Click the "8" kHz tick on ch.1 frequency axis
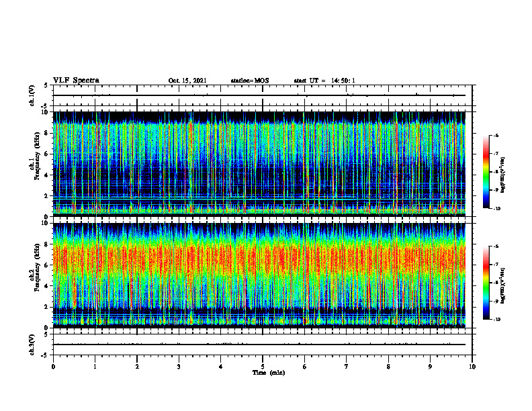 point(47,133)
